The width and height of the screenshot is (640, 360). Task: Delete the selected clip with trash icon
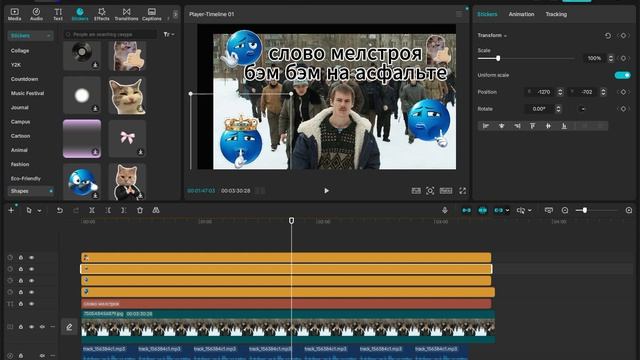(140, 210)
